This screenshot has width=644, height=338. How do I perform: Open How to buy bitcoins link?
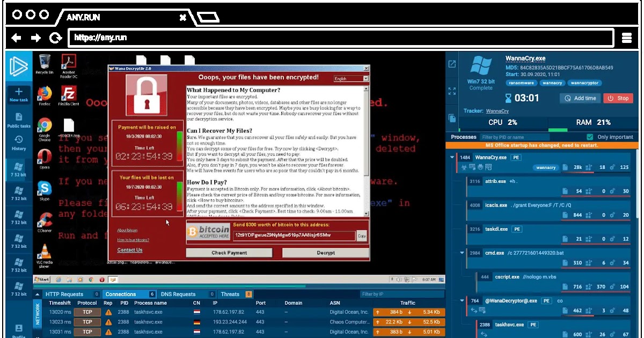(133, 240)
